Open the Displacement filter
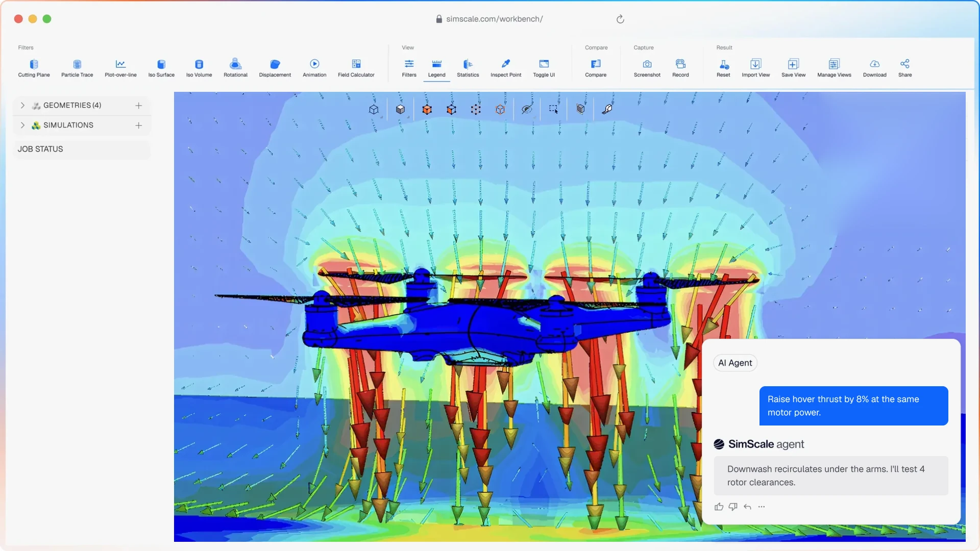 click(275, 68)
